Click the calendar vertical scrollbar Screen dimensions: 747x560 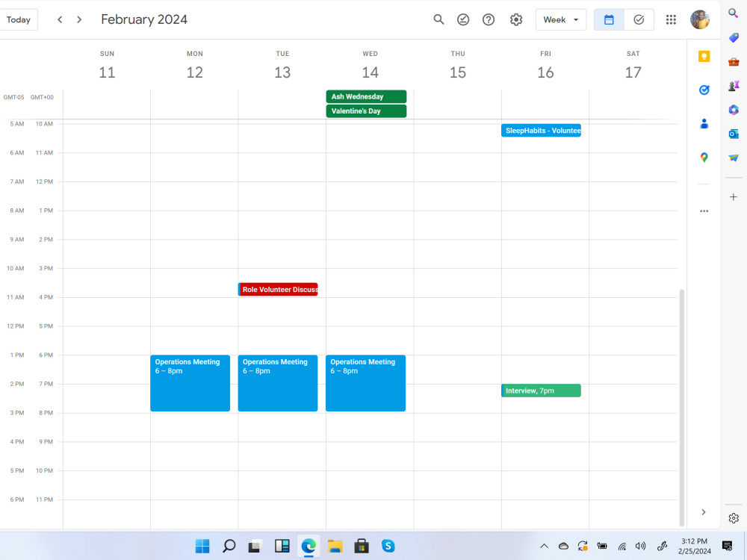[682, 408]
